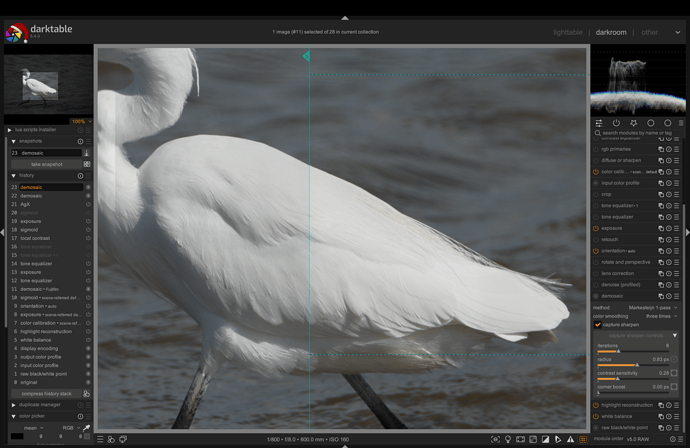Image resolution: width=690 pixels, height=448 pixels.
Task: Show quick access panel tab
Action: [599, 123]
